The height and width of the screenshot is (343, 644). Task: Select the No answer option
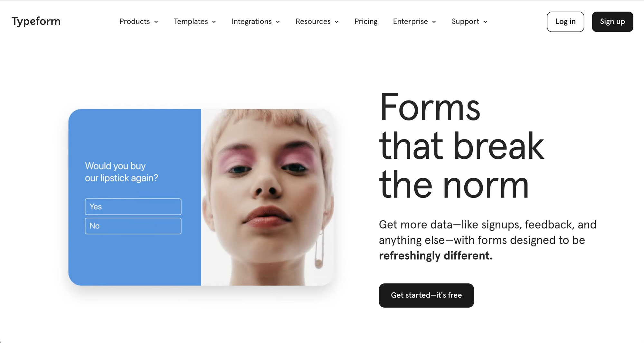point(133,226)
